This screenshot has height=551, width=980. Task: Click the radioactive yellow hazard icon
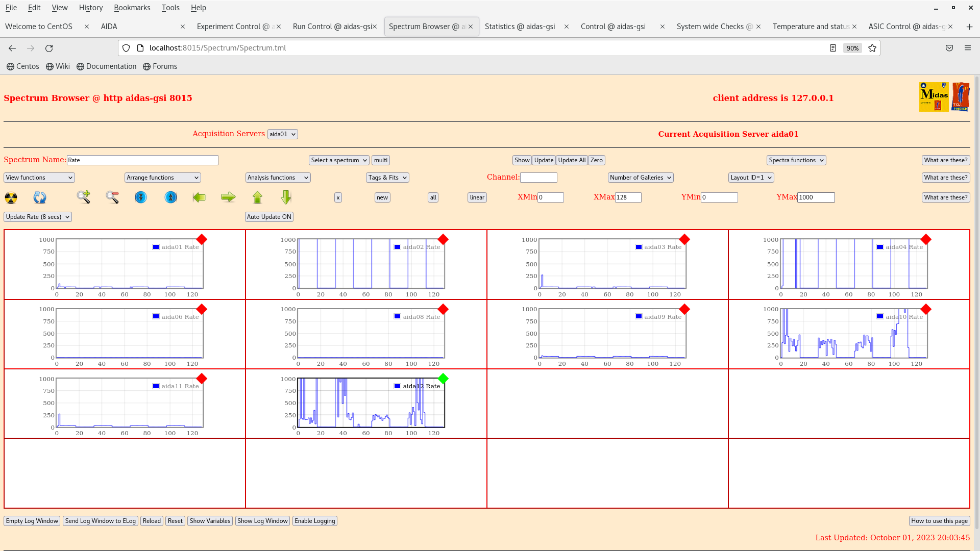coord(11,197)
